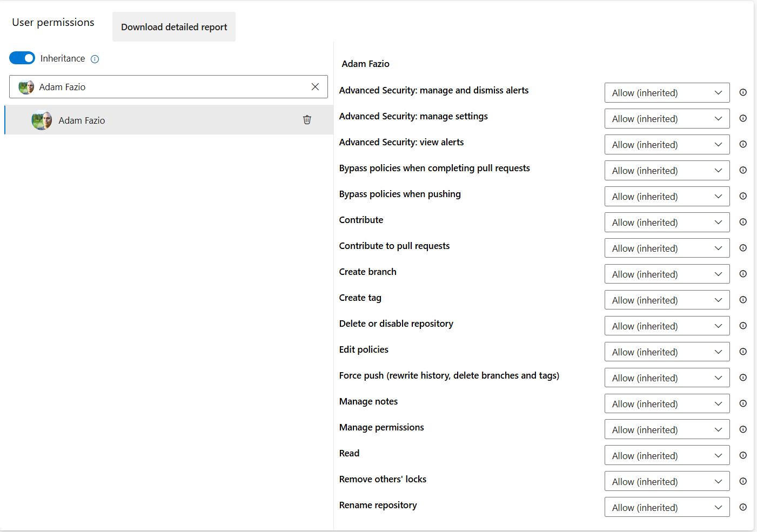
Task: Click the info icon for Contribute permission
Action: pos(743,222)
